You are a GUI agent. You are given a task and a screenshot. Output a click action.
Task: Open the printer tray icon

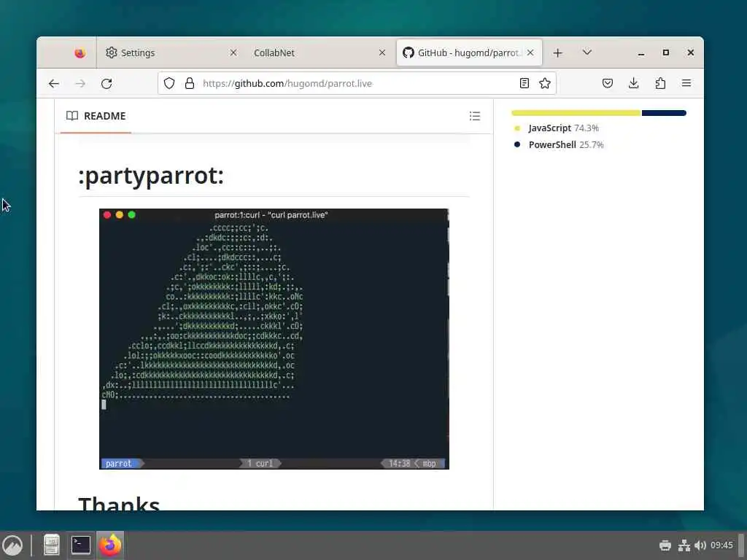pos(665,545)
